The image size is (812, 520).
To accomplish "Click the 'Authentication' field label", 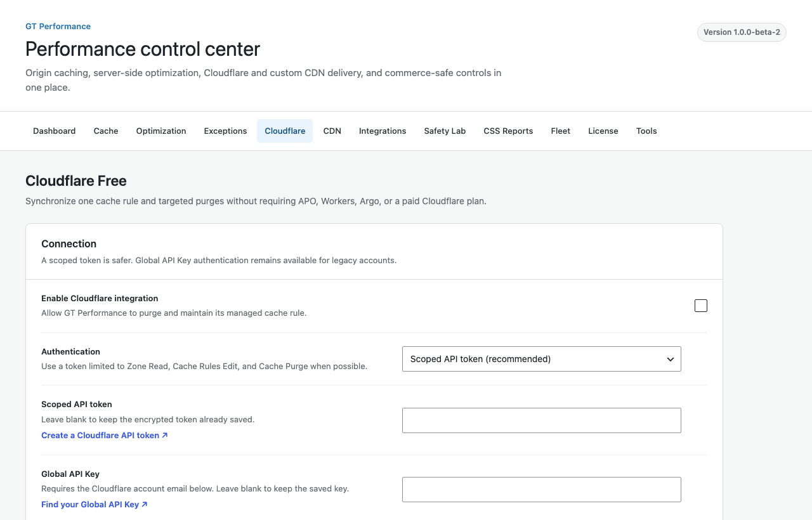I will click(x=70, y=351).
